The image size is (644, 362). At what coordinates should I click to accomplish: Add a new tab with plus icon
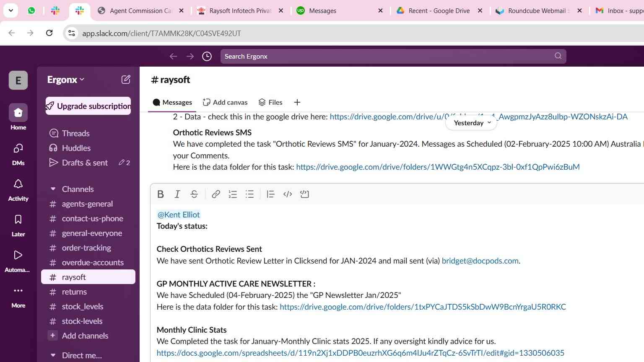(x=297, y=102)
